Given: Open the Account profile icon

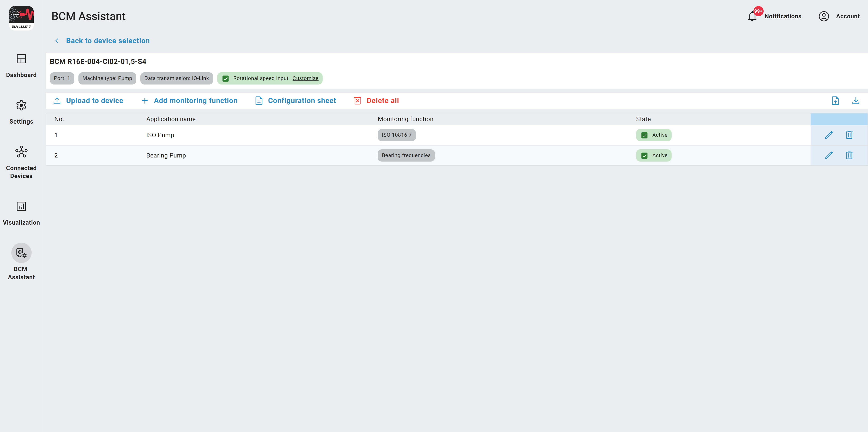Looking at the screenshot, I should pyautogui.click(x=823, y=16).
